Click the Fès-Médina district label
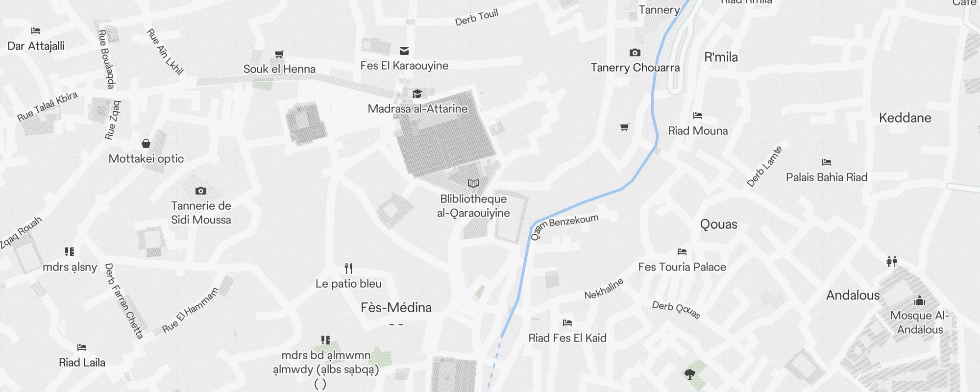 click(x=396, y=308)
